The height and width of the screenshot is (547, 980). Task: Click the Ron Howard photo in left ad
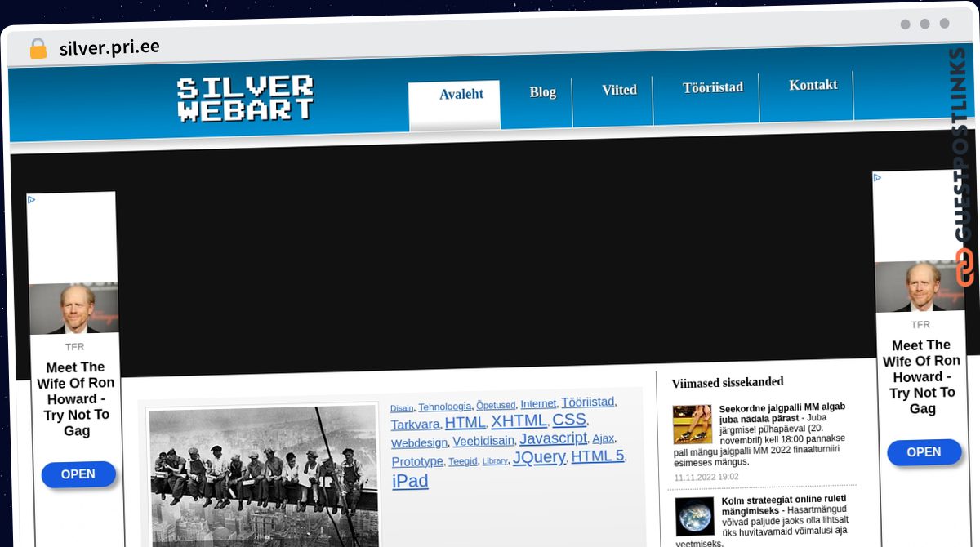pyautogui.click(x=74, y=308)
